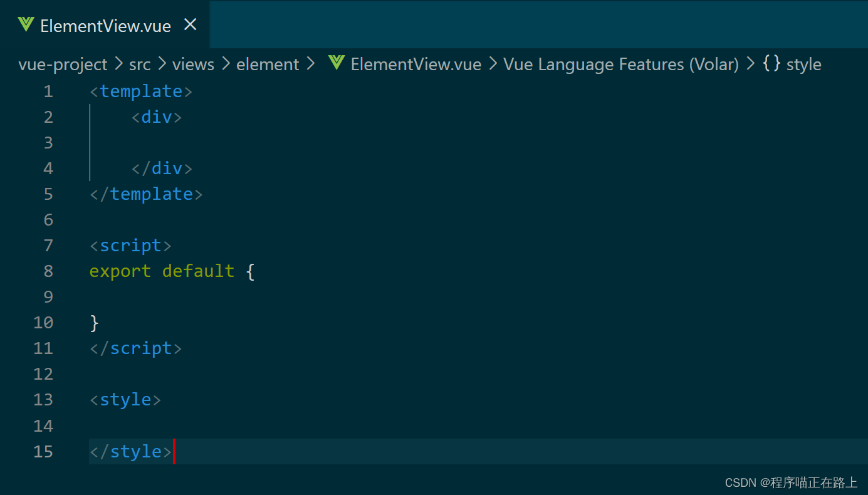Expand chevron after vue-project breadcrumb
Screen dimensions: 868x495
pos(119,65)
